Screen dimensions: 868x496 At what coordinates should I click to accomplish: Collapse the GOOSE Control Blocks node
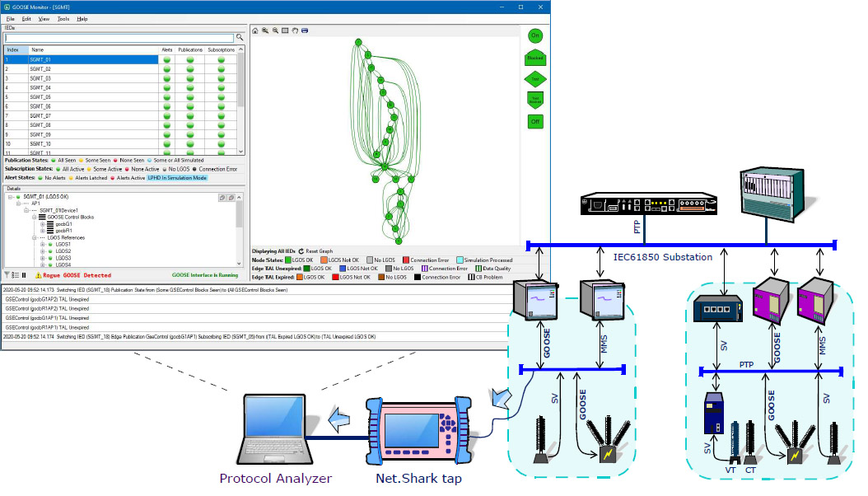click(35, 218)
